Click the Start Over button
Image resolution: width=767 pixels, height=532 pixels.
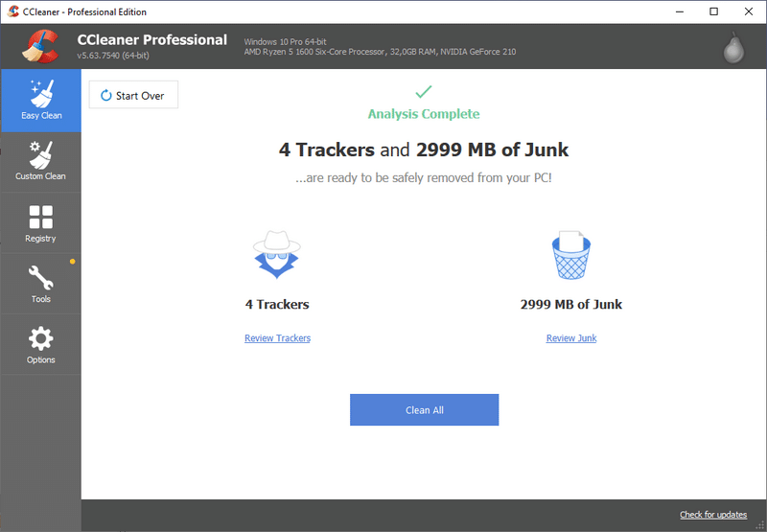(133, 96)
